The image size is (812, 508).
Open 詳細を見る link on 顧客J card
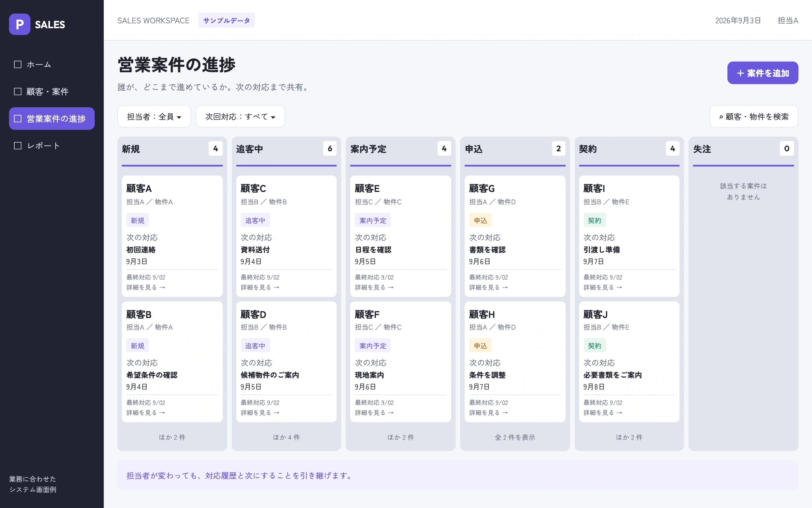pos(603,413)
